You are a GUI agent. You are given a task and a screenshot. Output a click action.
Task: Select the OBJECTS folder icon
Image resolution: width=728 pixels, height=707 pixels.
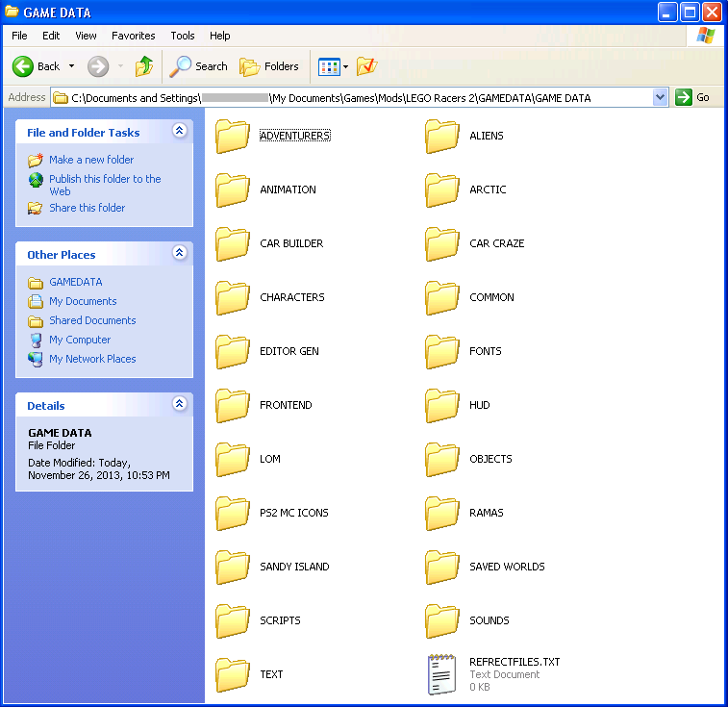pyautogui.click(x=442, y=459)
